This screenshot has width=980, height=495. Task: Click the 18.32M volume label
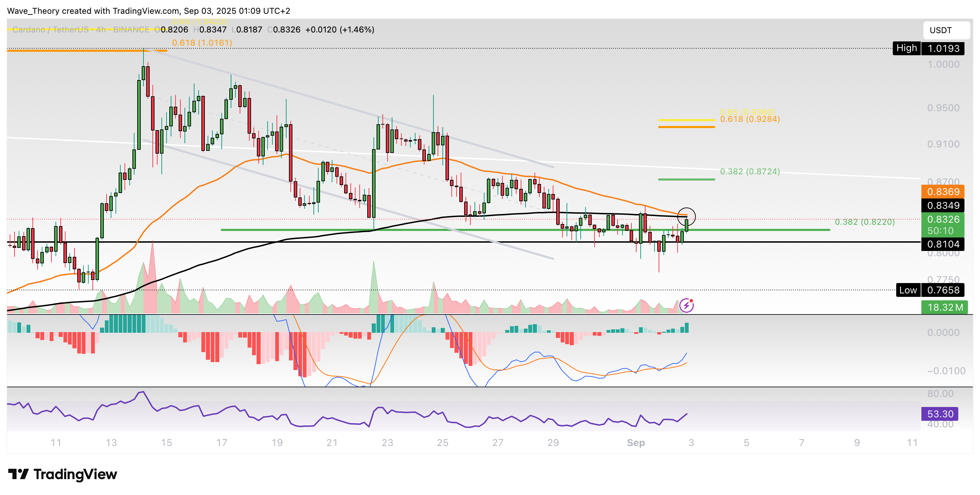(944, 307)
